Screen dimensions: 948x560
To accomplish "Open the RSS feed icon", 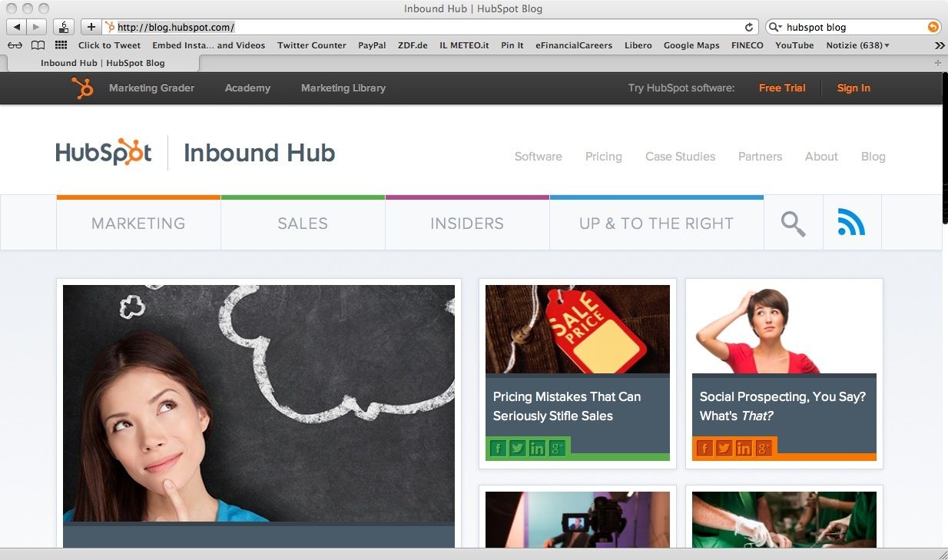I will pyautogui.click(x=851, y=223).
